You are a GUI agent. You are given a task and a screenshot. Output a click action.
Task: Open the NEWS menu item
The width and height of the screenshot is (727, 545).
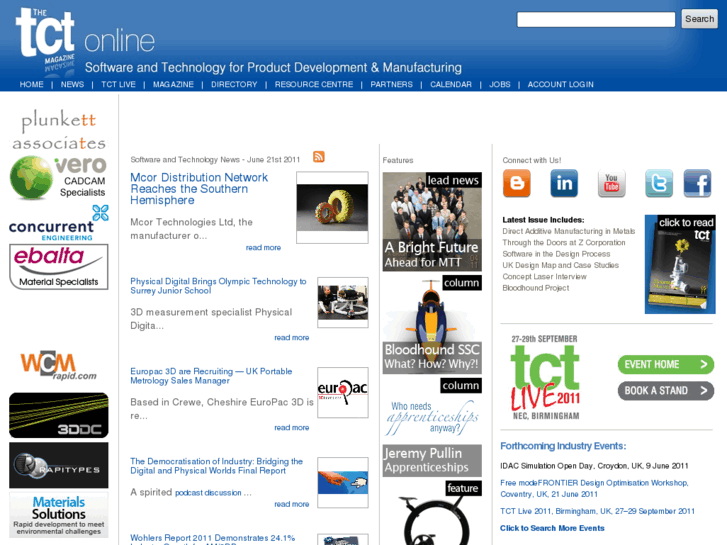click(72, 84)
